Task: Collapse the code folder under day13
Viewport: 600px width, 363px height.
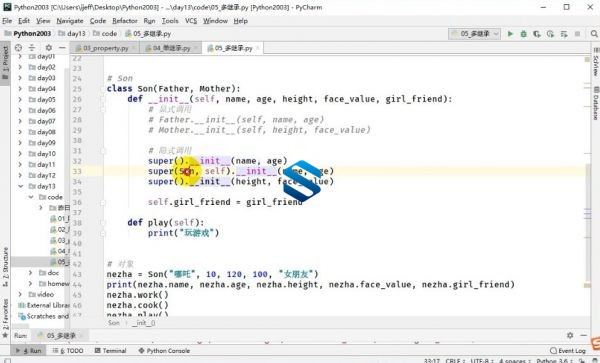Action: click(x=31, y=197)
